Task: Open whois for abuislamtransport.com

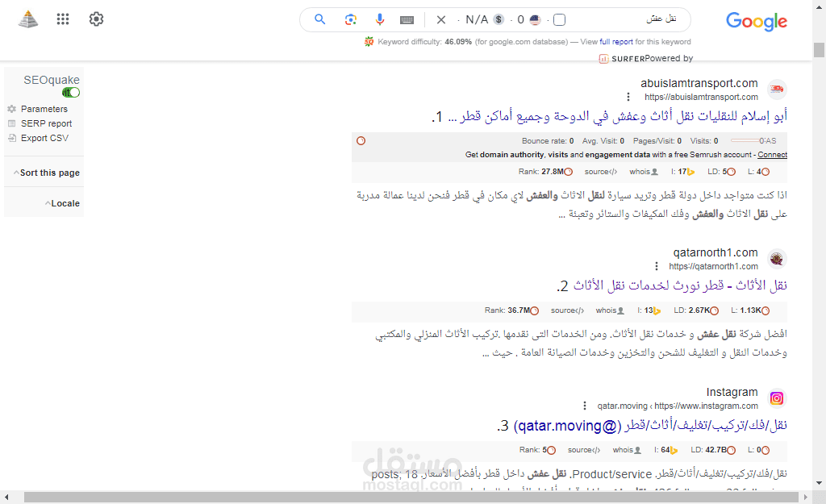Action: [x=644, y=172]
